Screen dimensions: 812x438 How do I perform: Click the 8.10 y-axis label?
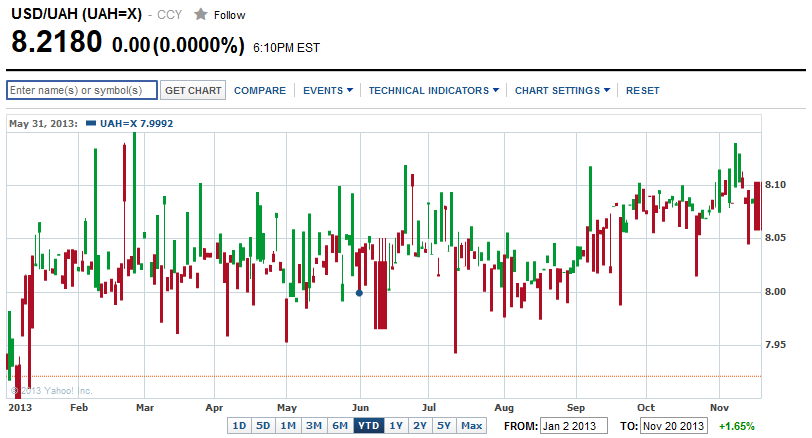click(x=775, y=185)
